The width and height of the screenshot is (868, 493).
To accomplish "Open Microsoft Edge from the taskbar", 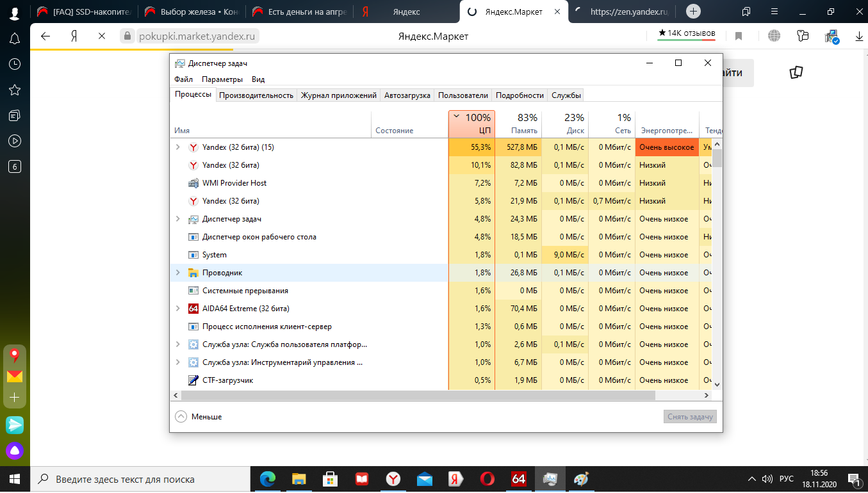I will coord(268,479).
